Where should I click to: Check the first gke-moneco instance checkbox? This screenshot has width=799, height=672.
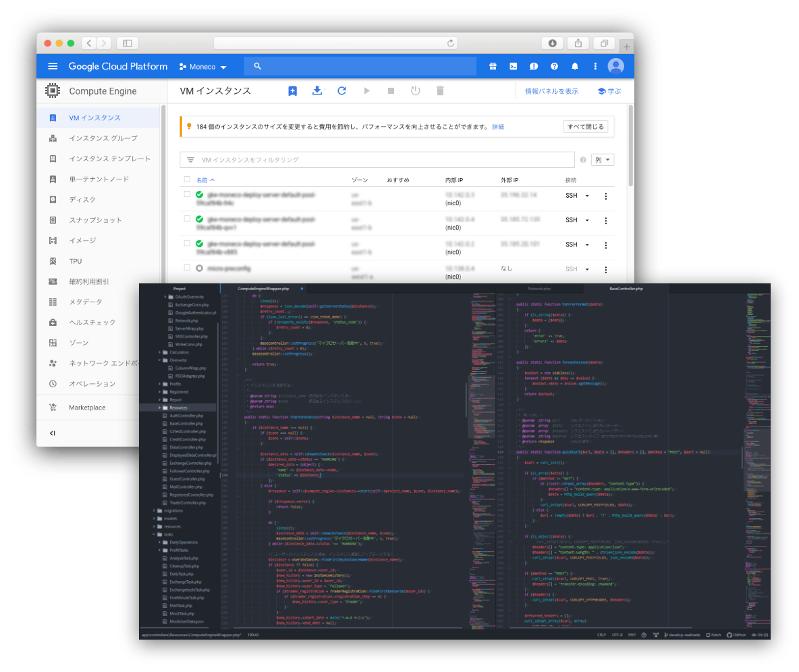tap(187, 194)
